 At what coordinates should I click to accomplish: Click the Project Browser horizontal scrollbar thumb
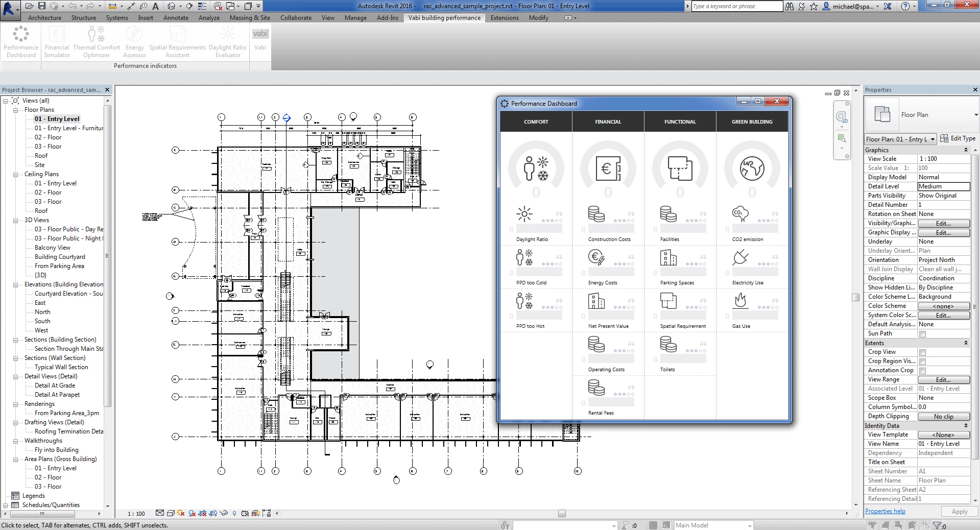(x=42, y=513)
